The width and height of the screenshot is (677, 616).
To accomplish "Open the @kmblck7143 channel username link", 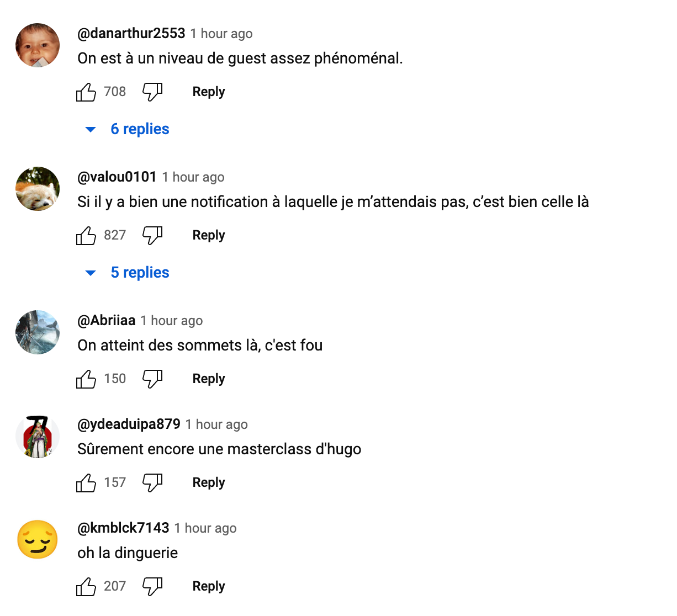I will point(123,528).
